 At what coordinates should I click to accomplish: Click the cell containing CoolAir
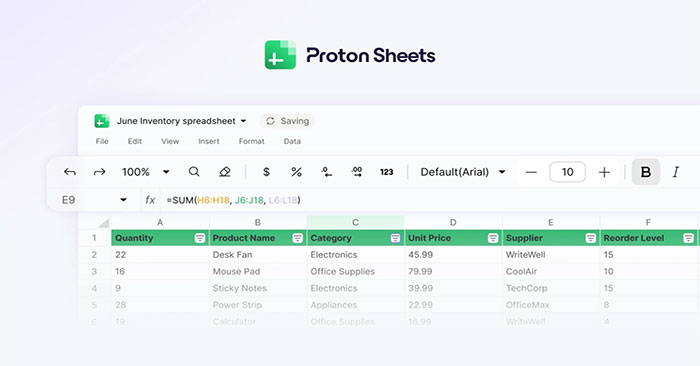pyautogui.click(x=551, y=271)
